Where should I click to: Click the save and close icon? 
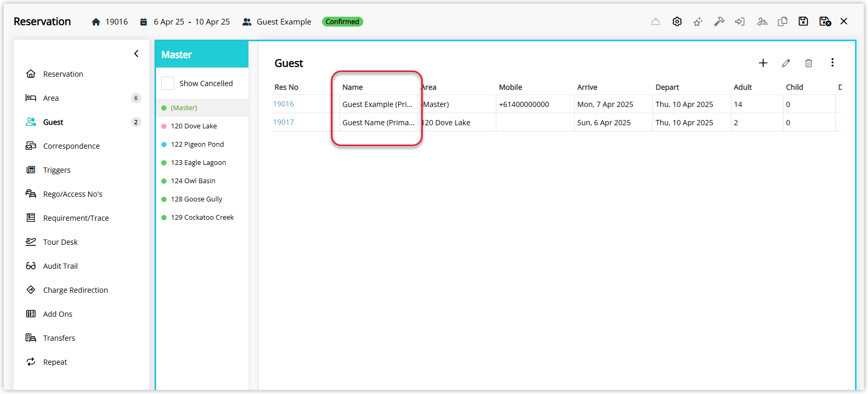[825, 21]
